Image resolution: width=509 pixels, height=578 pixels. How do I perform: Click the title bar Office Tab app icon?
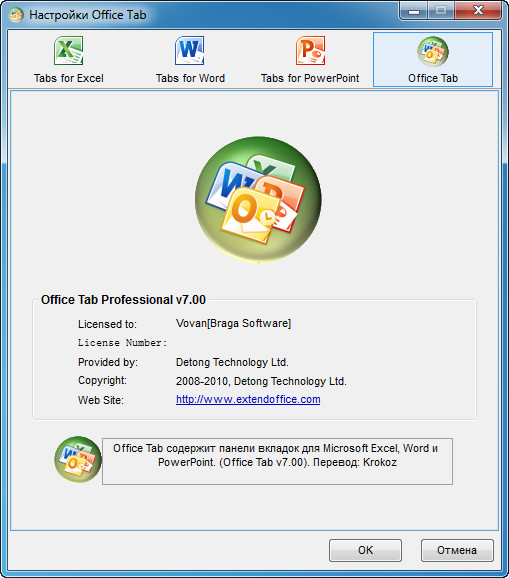pyautogui.click(x=16, y=15)
